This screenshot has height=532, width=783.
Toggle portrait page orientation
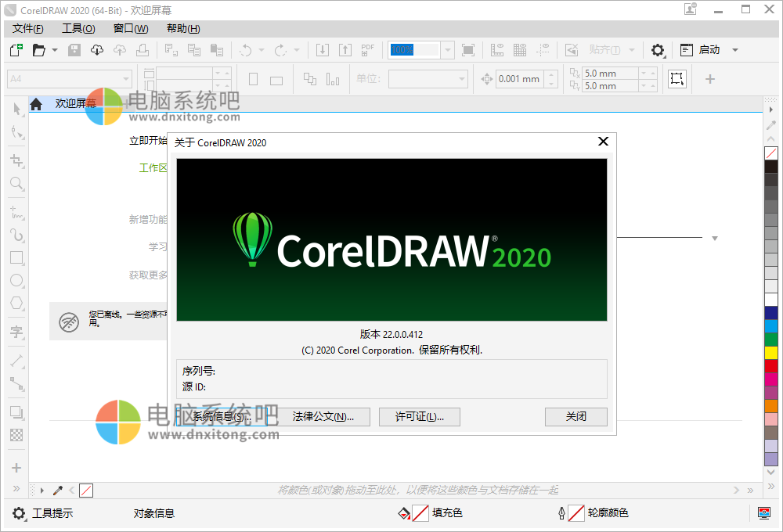253,79
